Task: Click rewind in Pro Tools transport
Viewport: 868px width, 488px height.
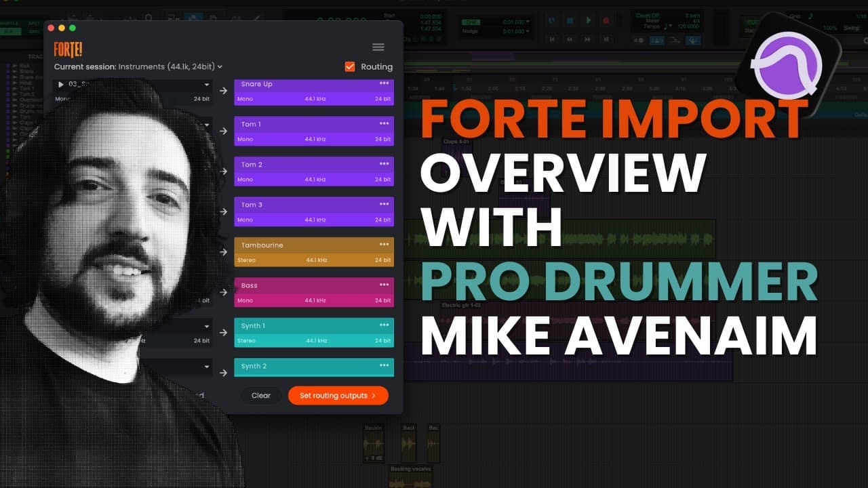Action: [570, 40]
